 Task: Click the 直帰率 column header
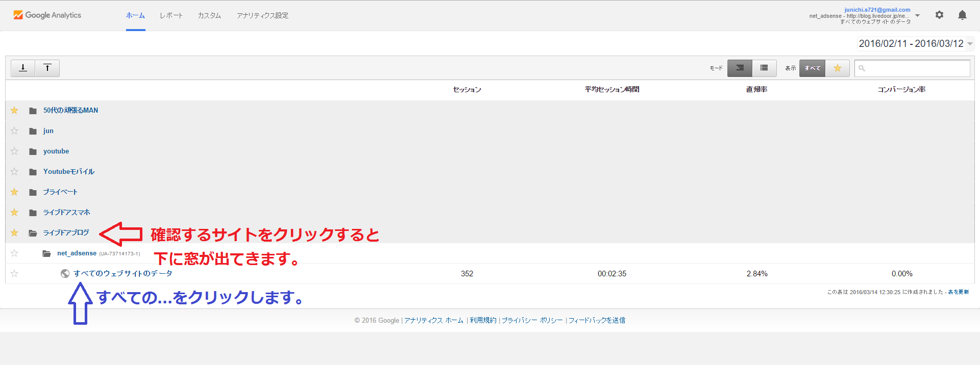click(x=757, y=90)
